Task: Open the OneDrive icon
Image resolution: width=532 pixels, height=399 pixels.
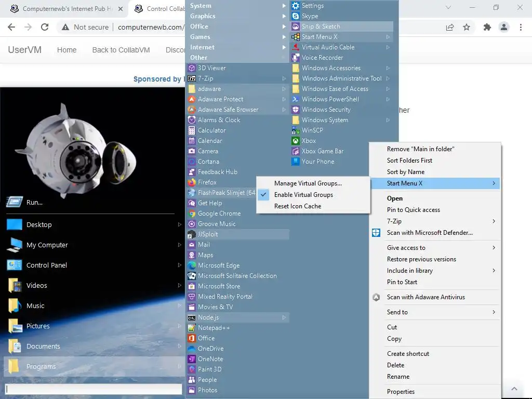Action: tap(192, 349)
